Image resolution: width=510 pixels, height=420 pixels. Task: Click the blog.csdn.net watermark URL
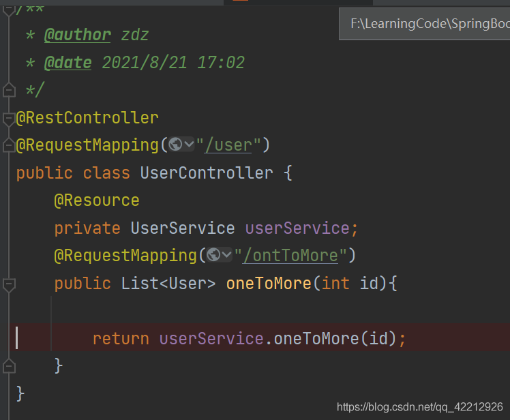[x=419, y=407]
